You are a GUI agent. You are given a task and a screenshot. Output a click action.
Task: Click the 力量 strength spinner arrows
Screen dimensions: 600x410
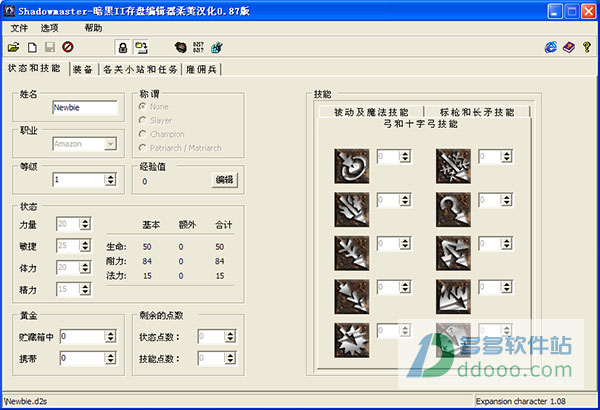(85, 224)
